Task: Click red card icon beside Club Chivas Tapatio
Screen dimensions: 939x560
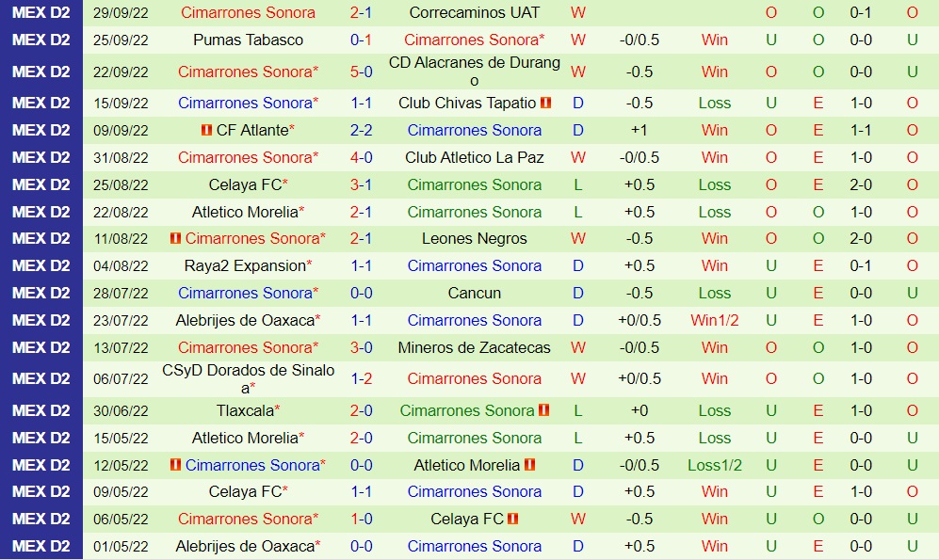Action: coord(545,104)
